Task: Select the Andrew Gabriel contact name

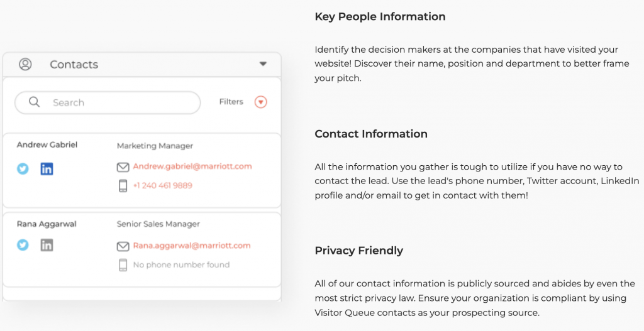Action: click(47, 144)
